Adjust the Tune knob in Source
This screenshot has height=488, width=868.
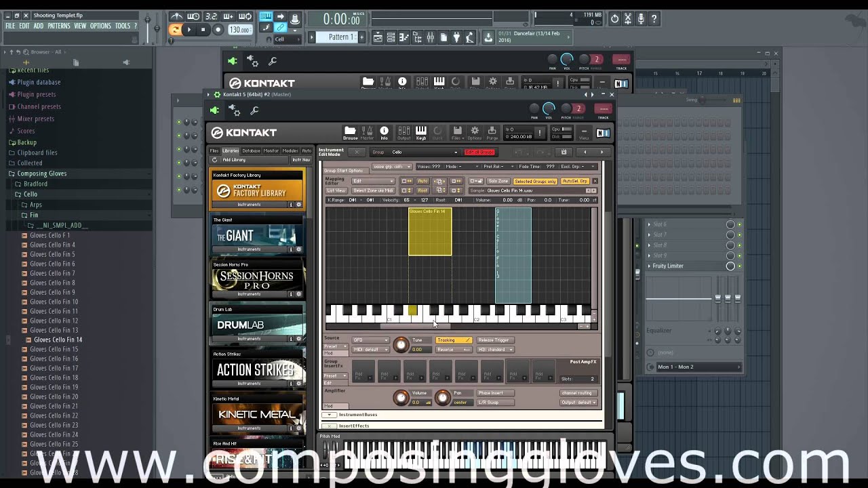point(401,345)
